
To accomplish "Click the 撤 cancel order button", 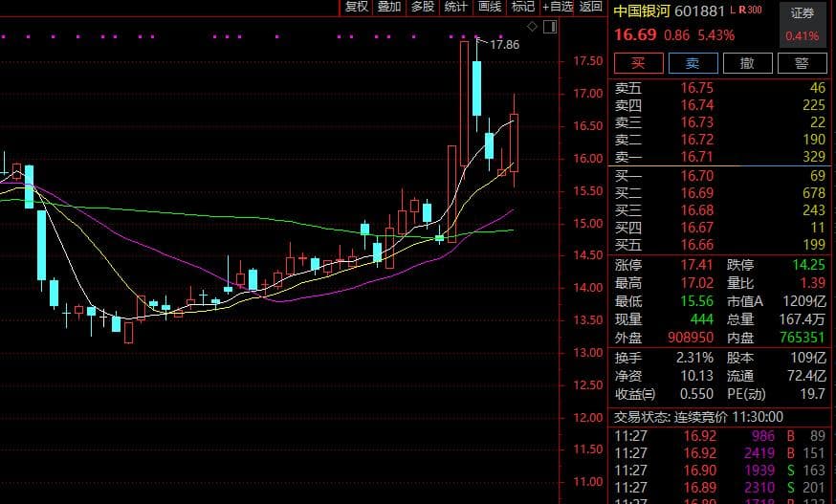I will click(x=747, y=63).
